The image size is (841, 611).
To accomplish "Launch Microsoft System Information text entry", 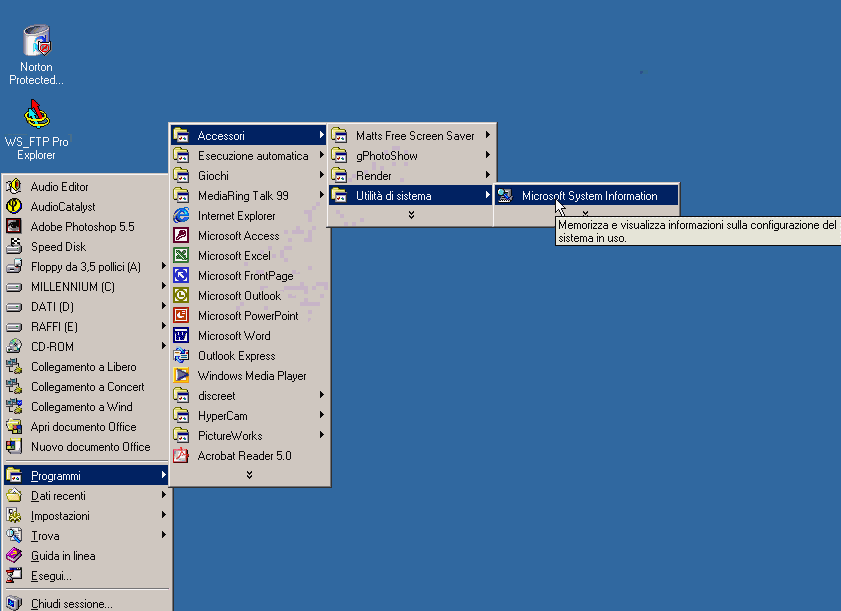I will coord(589,196).
